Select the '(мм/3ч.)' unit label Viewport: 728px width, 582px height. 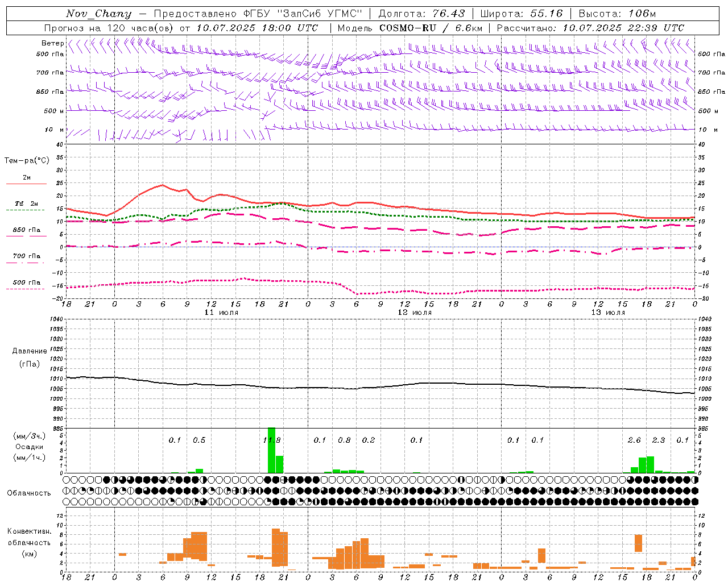click(x=29, y=436)
